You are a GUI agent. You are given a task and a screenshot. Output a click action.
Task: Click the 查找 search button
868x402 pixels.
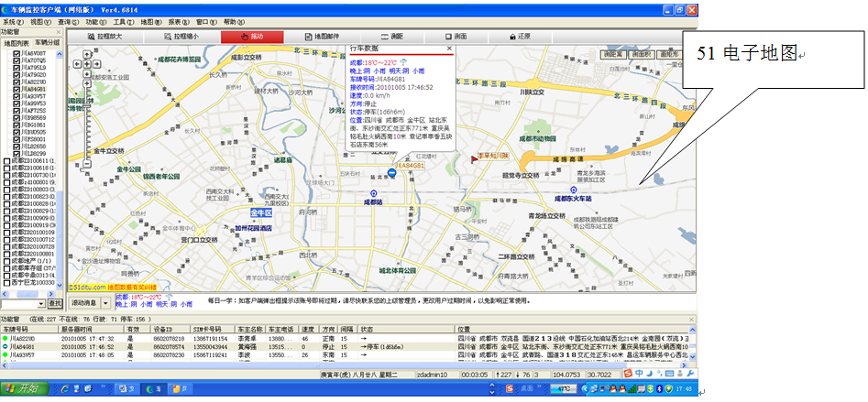pyautogui.click(x=55, y=303)
